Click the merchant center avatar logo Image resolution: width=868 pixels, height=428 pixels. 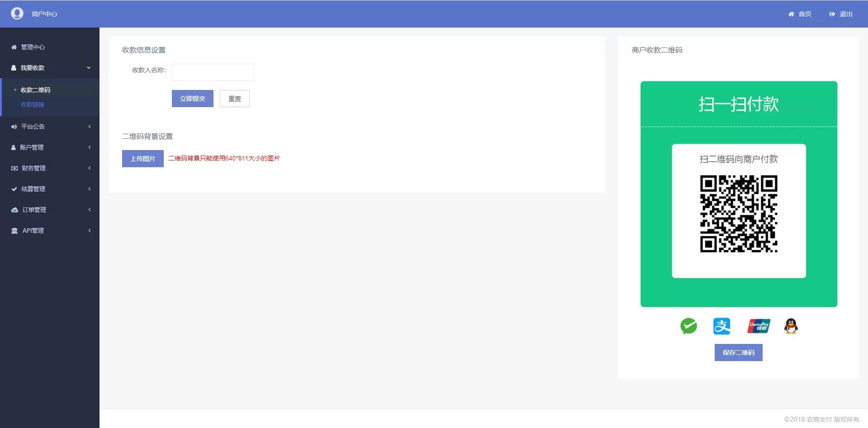tap(17, 14)
